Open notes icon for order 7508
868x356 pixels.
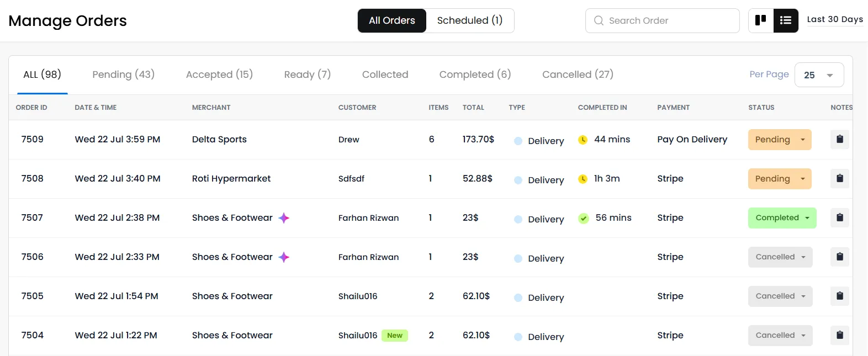[840, 178]
